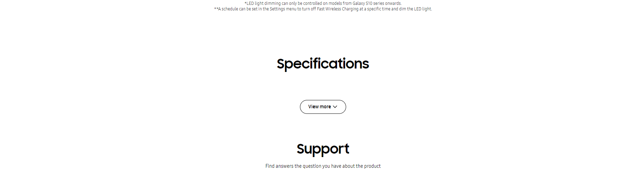Screen dimensions: 644x174
Task: Click the Support heading
Action: click(x=323, y=149)
